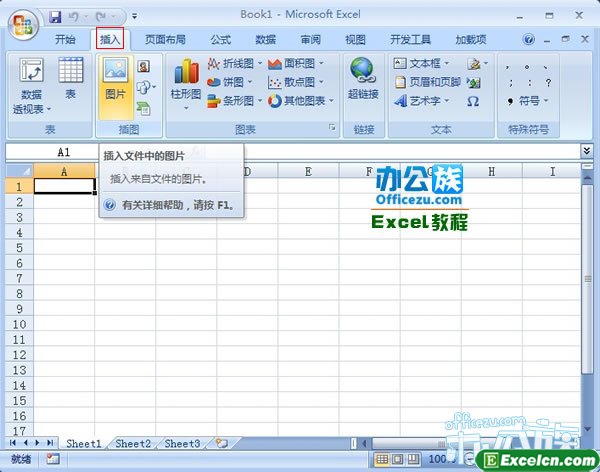Open the round Office button menu
Screen dimensions: 600x472
click(23, 25)
